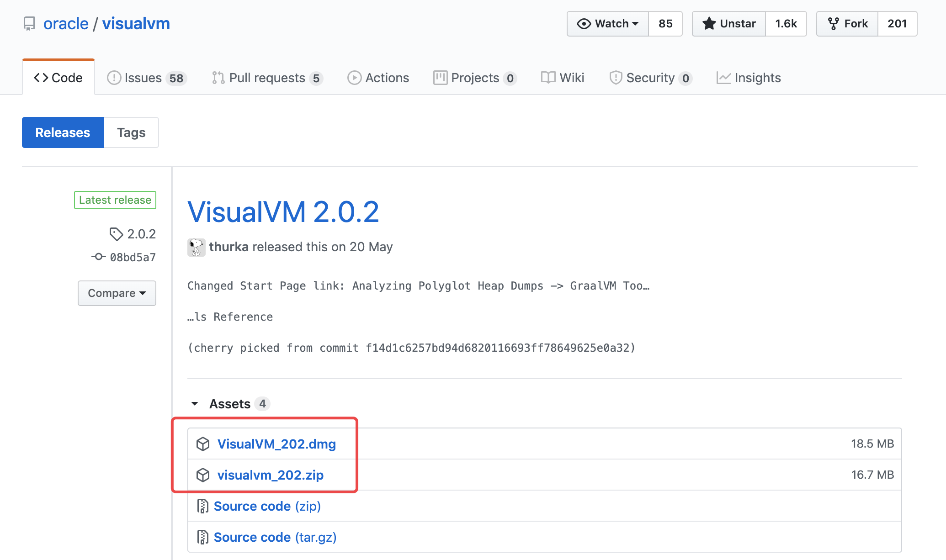This screenshot has width=946, height=560.
Task: Click the zip file icon for Source code (tar.gz)
Action: point(202,537)
